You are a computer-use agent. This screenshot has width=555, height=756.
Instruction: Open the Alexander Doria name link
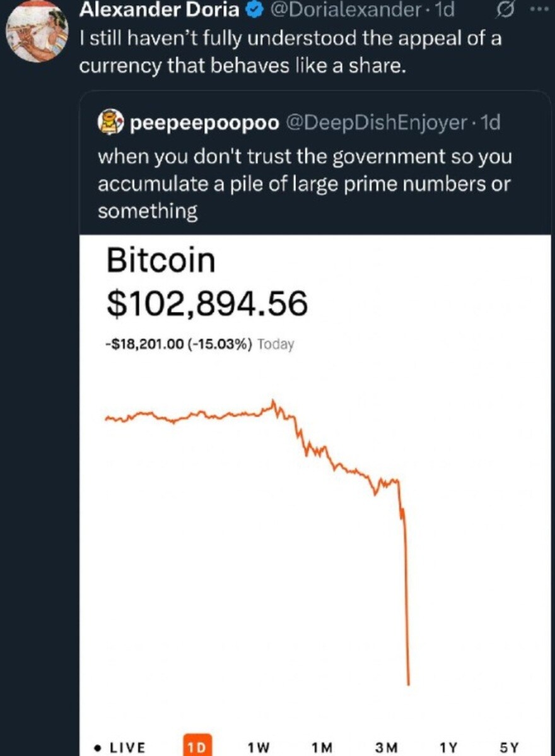point(161,11)
